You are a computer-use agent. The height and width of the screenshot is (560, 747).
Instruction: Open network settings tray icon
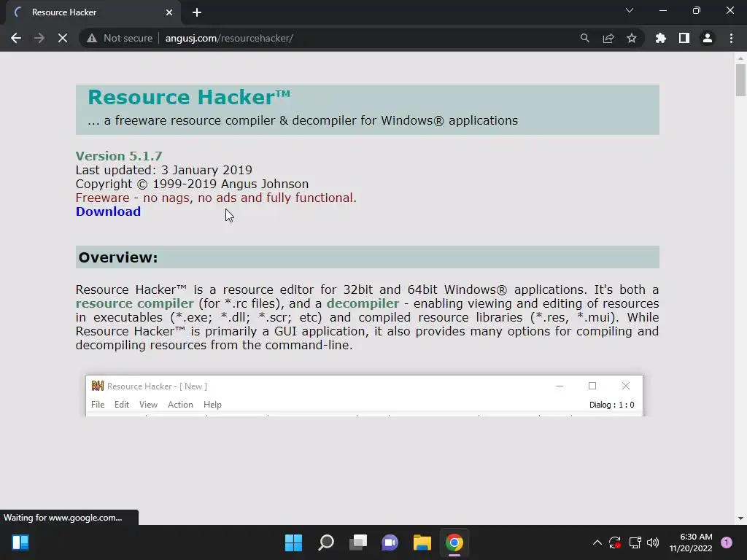click(x=635, y=542)
